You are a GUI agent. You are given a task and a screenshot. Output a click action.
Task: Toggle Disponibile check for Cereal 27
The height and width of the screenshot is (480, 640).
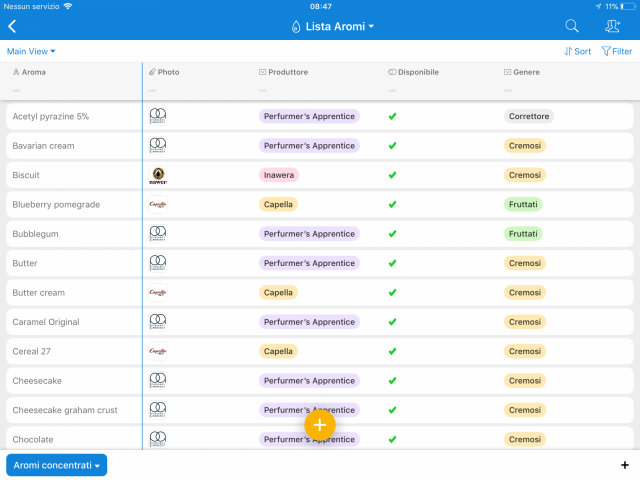pos(392,351)
